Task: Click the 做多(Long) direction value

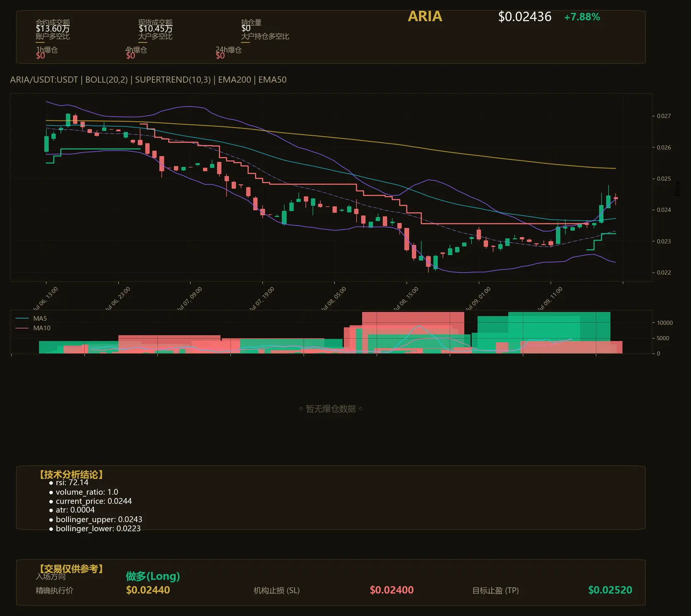Action: pos(153,576)
